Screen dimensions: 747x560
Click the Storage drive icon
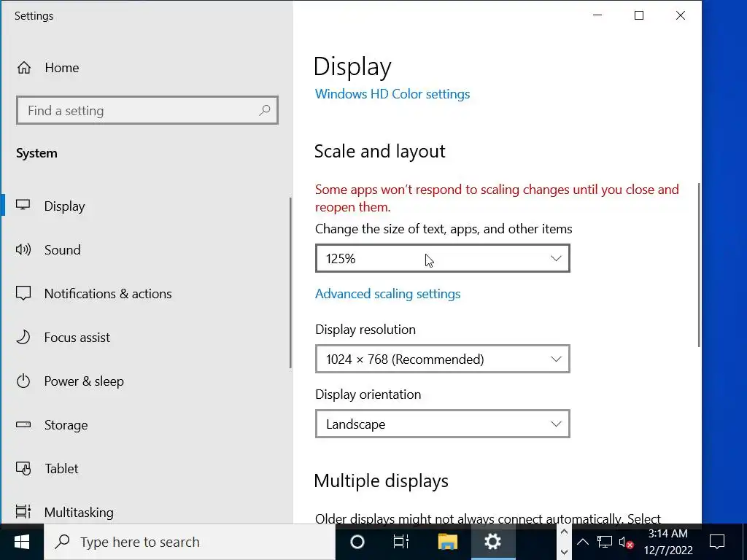(23, 424)
